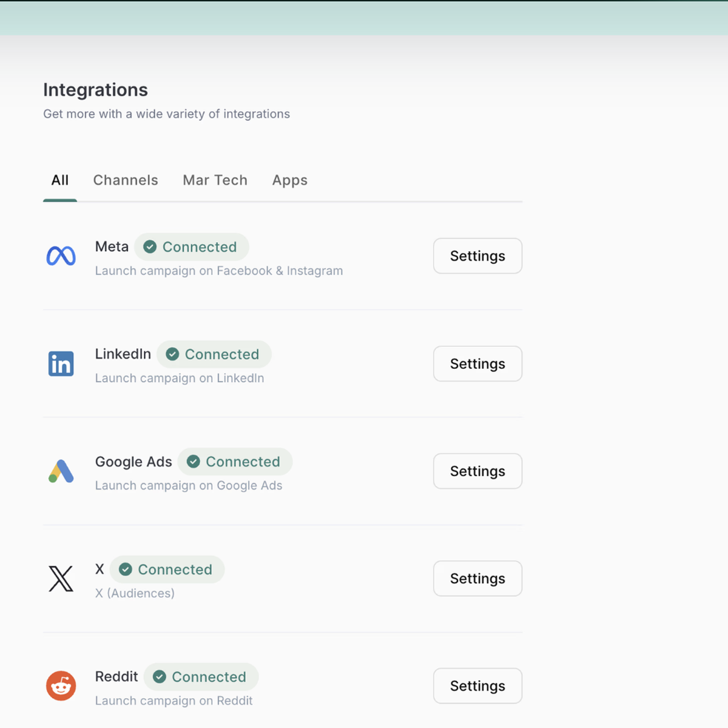Click the Google Ads logo icon
This screenshot has width=728, height=728.
[x=61, y=471]
